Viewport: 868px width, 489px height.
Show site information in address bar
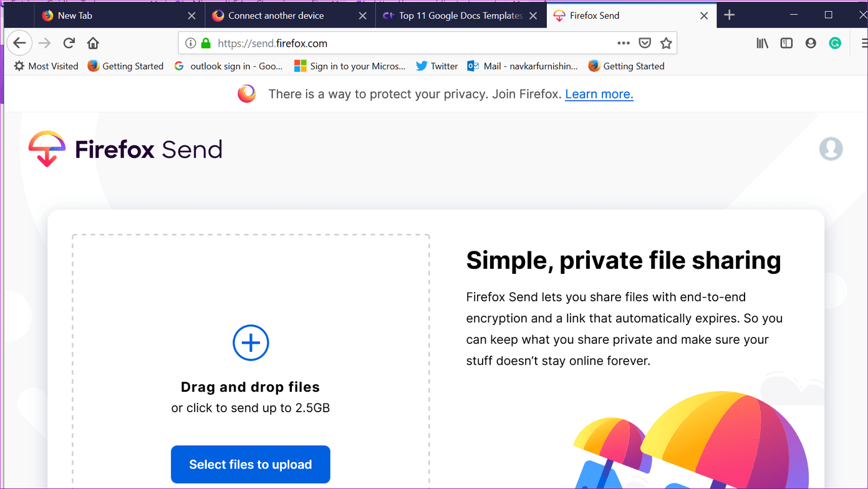(x=191, y=43)
